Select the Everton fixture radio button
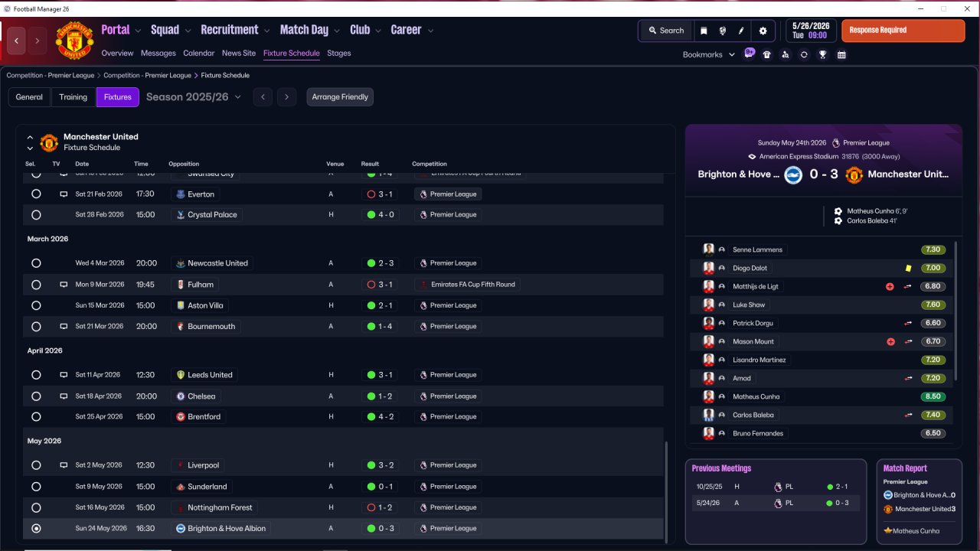The height and width of the screenshot is (551, 980). coord(36,194)
